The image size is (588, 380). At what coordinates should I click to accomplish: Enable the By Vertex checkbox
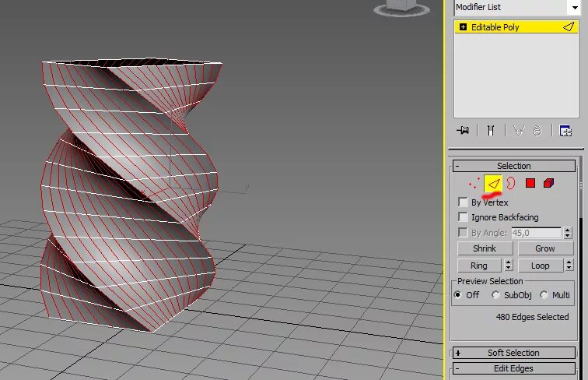(463, 202)
